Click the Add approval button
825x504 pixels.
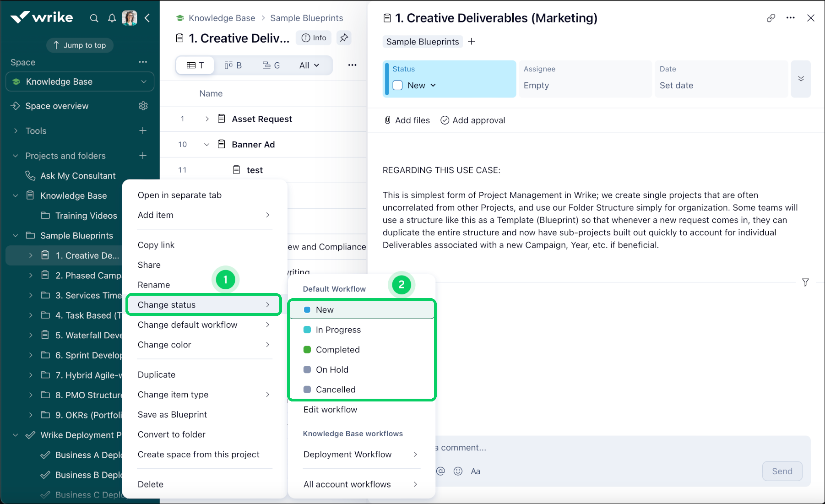(x=473, y=120)
